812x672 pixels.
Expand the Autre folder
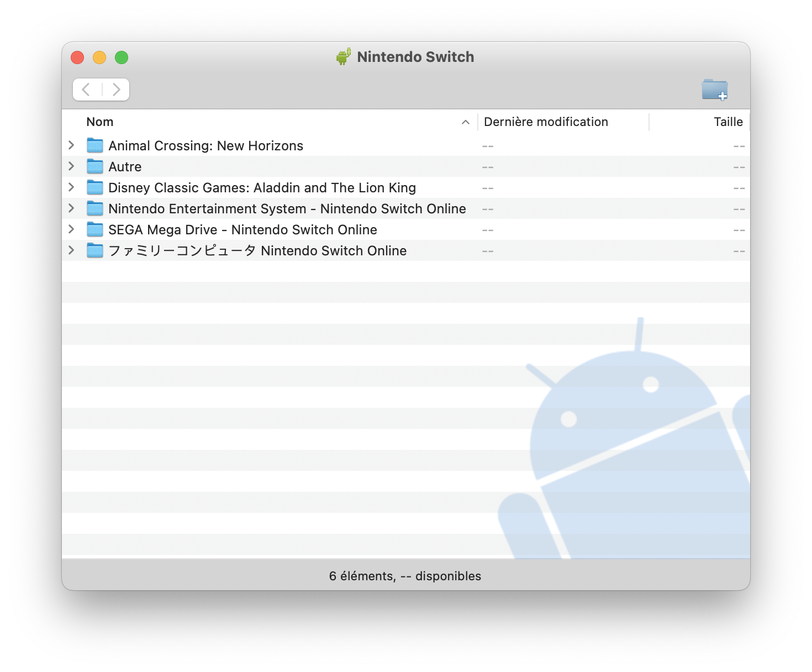click(x=71, y=166)
